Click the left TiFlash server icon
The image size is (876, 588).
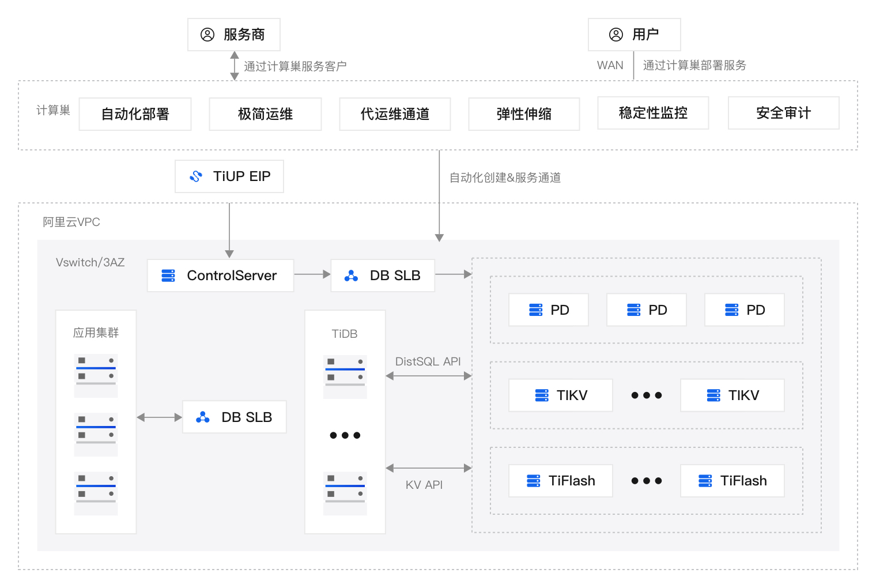tap(534, 481)
